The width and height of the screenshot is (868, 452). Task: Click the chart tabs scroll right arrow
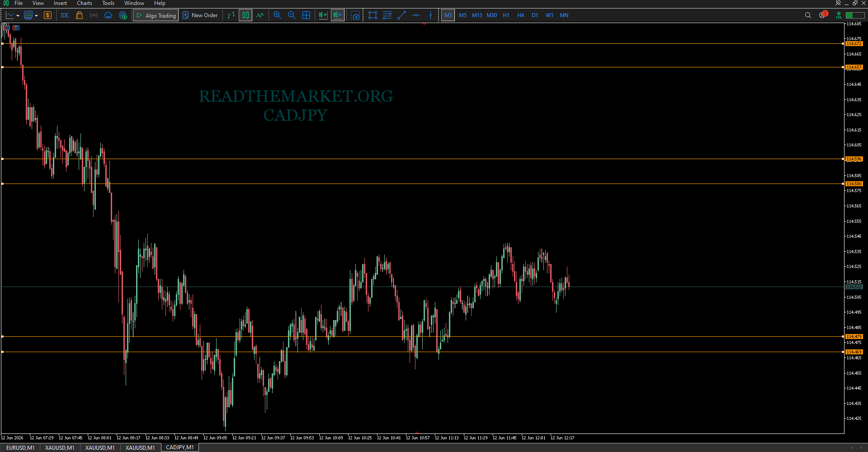(860, 447)
